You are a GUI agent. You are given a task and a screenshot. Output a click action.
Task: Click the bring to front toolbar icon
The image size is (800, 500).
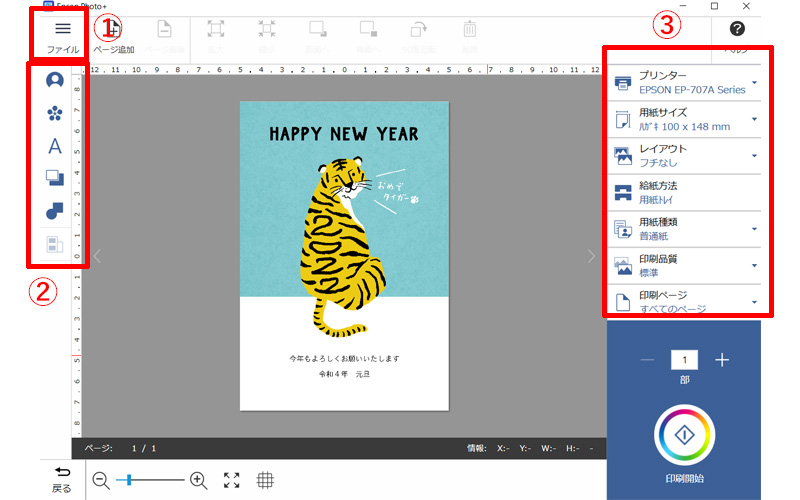pos(317,29)
